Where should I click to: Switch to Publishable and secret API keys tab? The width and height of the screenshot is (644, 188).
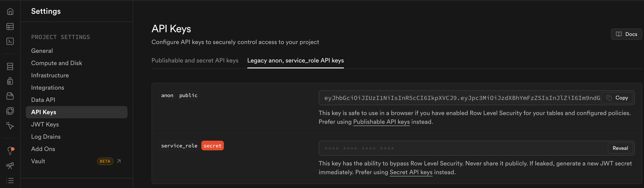pyautogui.click(x=195, y=60)
